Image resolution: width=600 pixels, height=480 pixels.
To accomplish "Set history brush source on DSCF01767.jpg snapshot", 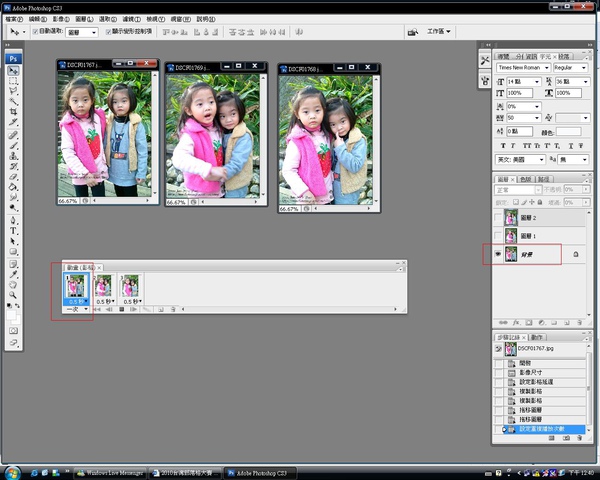I will point(498,349).
